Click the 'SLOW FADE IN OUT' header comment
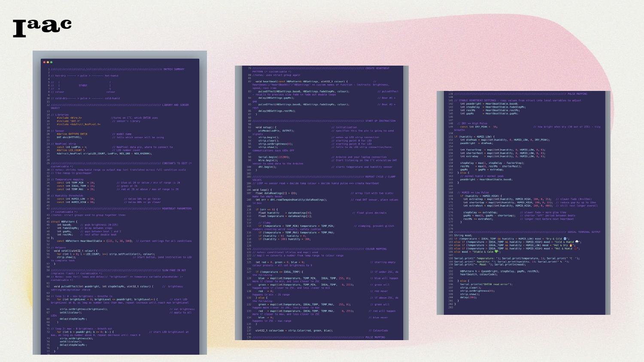The width and height of the screenshot is (644, 362). tap(174, 271)
